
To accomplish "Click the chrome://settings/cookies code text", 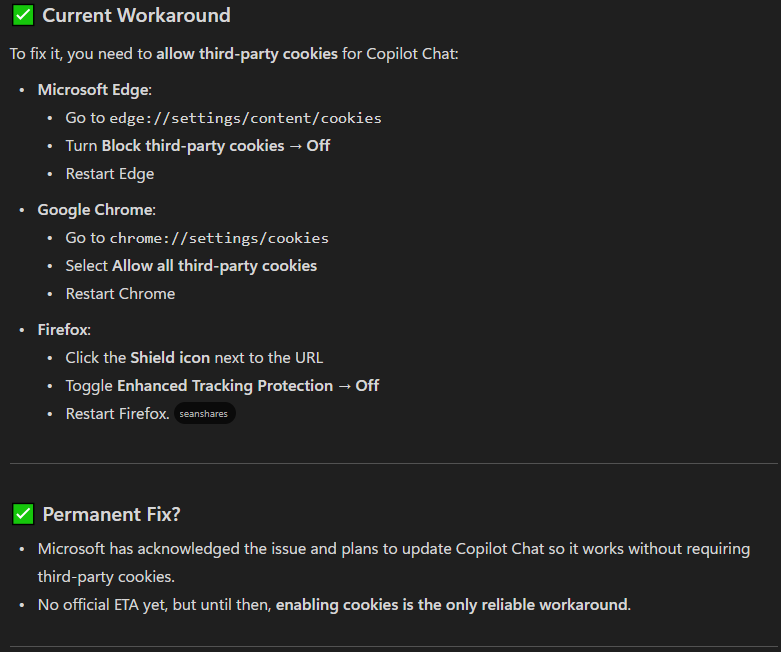I will pyautogui.click(x=219, y=238).
